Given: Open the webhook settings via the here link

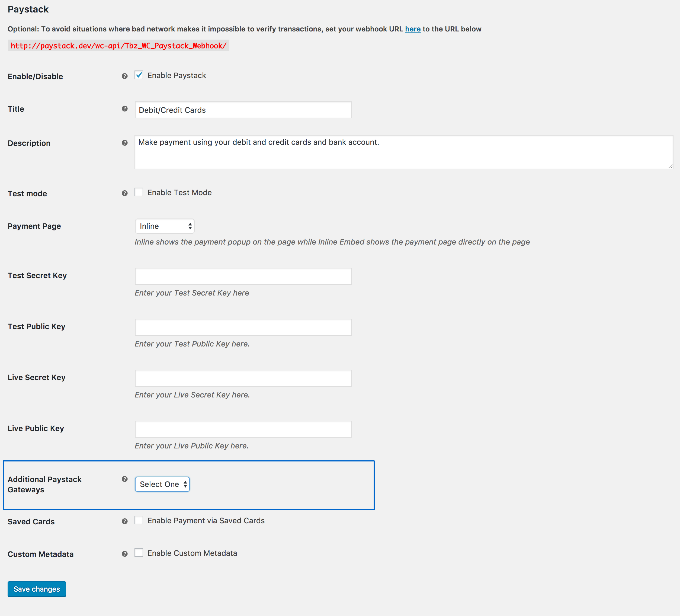Looking at the screenshot, I should tap(412, 29).
